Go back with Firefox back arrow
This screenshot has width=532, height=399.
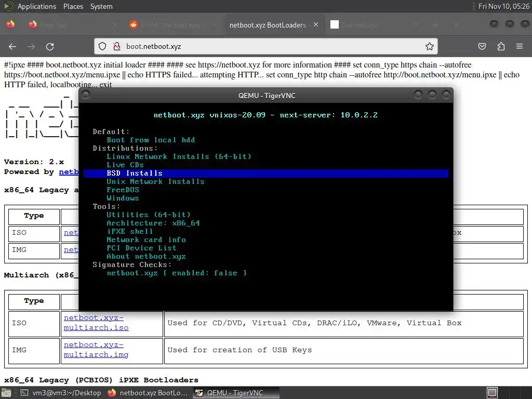click(12, 46)
